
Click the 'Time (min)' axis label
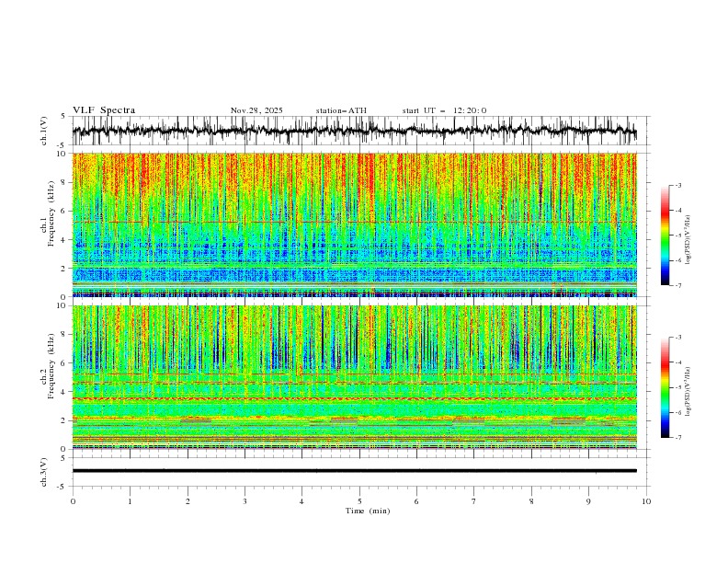(x=368, y=511)
